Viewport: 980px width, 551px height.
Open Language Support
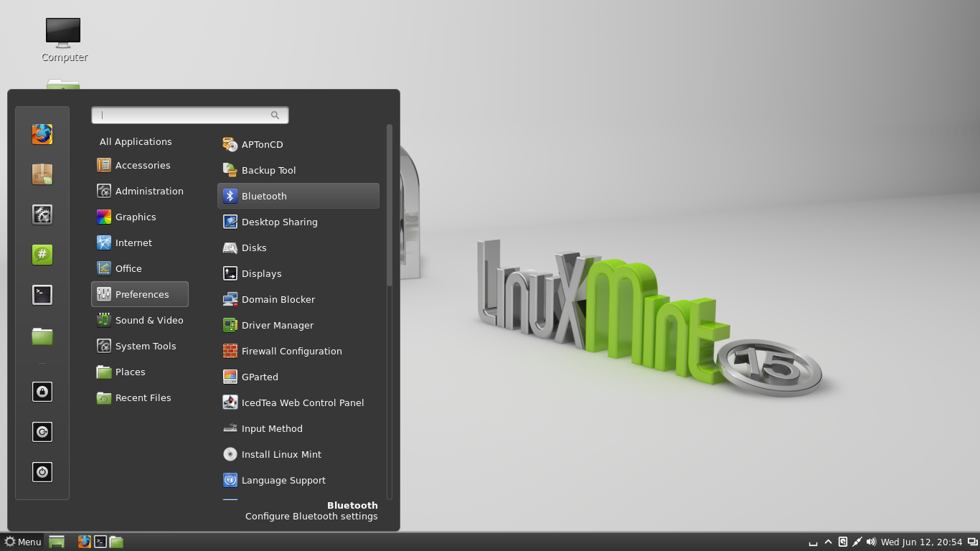tap(298, 480)
